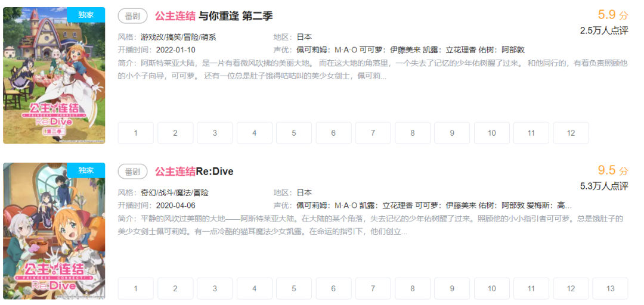Click 地区: 日本 on the 2020-04-06 series
The height and width of the screenshot is (305, 644).
(x=293, y=192)
